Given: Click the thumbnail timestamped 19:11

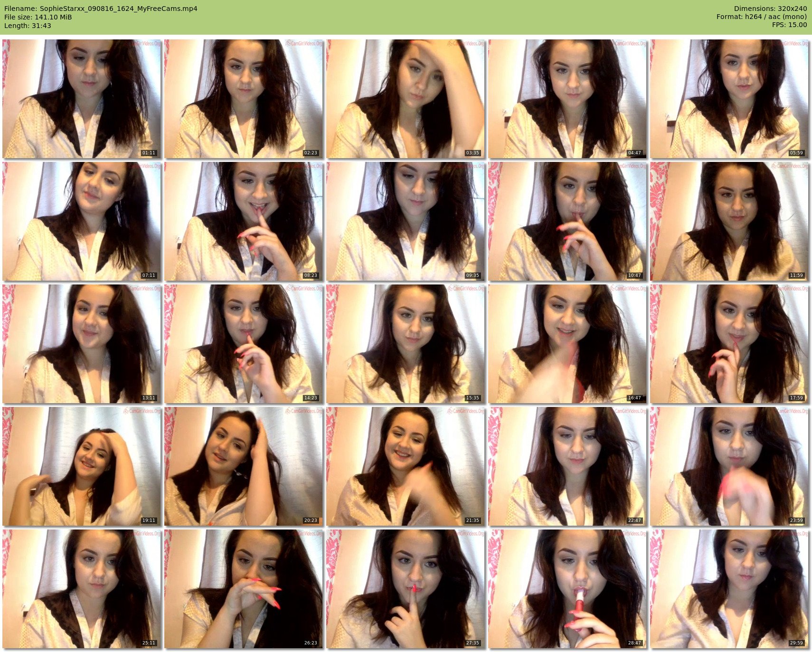Looking at the screenshot, I should pyautogui.click(x=82, y=466).
